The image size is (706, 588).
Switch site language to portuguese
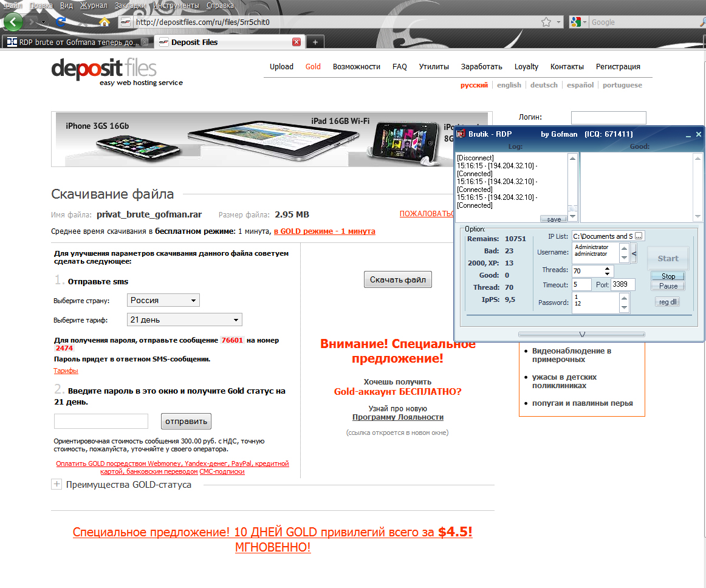pyautogui.click(x=622, y=84)
